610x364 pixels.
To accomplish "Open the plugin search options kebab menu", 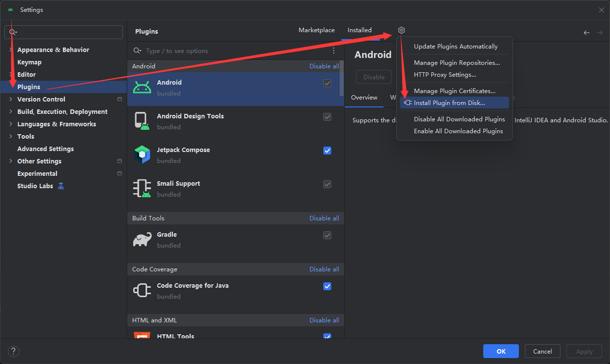I will [334, 51].
